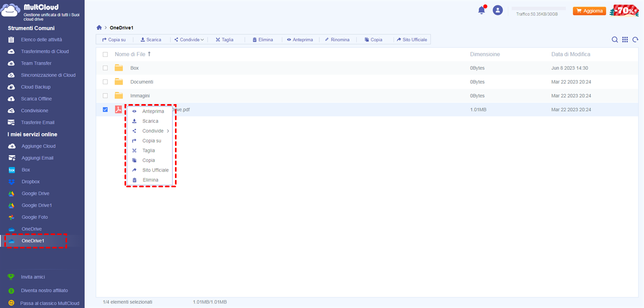
Task: Check the Immagini folder checkbox
Action: pos(105,96)
